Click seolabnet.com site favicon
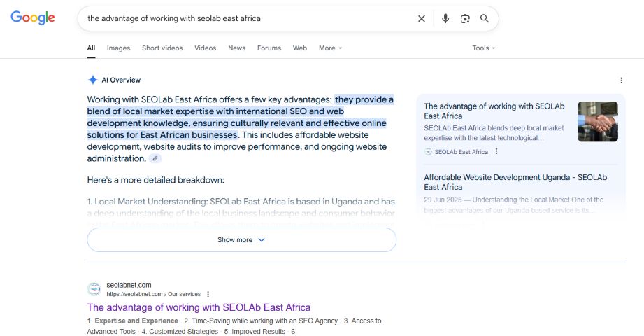The width and height of the screenshot is (644, 336). coord(94,289)
